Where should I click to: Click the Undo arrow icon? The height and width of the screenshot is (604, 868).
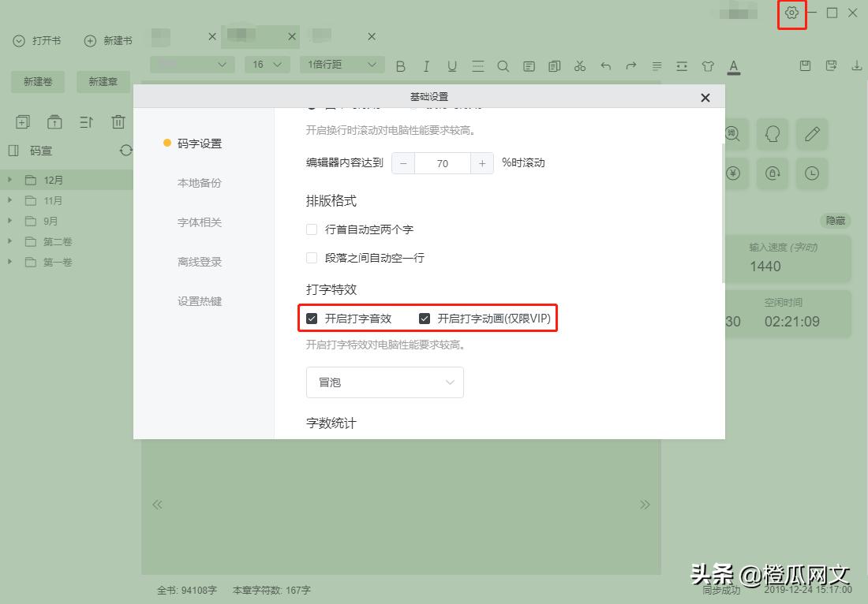coord(604,65)
